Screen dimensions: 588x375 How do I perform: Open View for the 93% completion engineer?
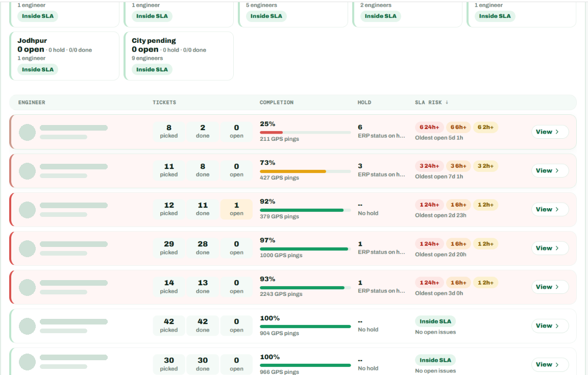pos(550,287)
